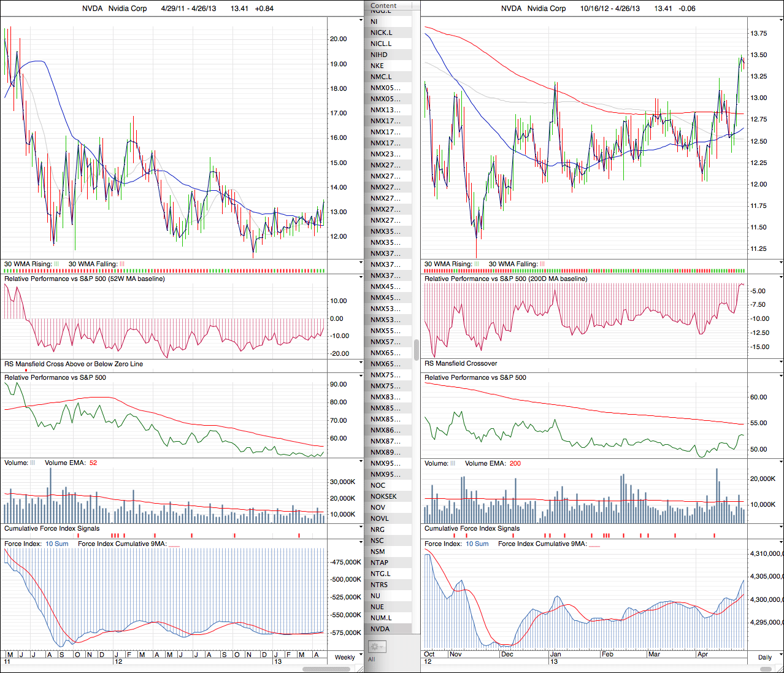This screenshot has width=784, height=673.
Task: Select the NOKSEK symbol row
Action: (x=383, y=496)
